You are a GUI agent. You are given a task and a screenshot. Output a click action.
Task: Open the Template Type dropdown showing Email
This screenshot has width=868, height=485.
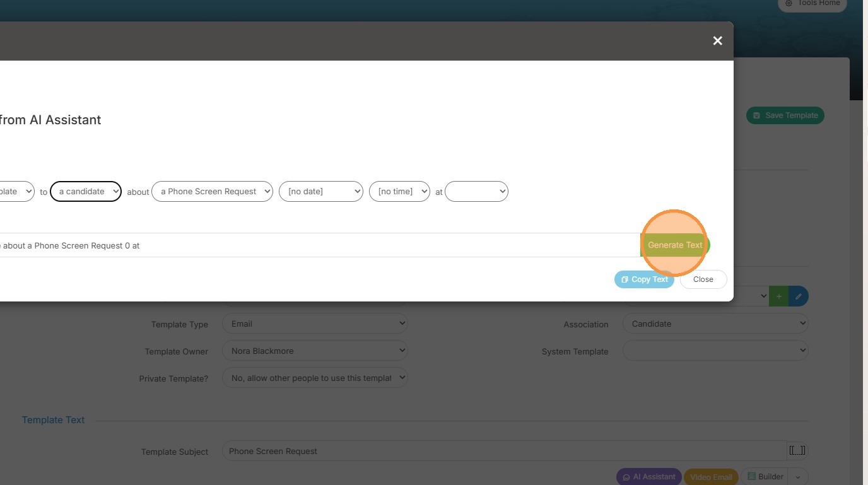[x=315, y=324]
